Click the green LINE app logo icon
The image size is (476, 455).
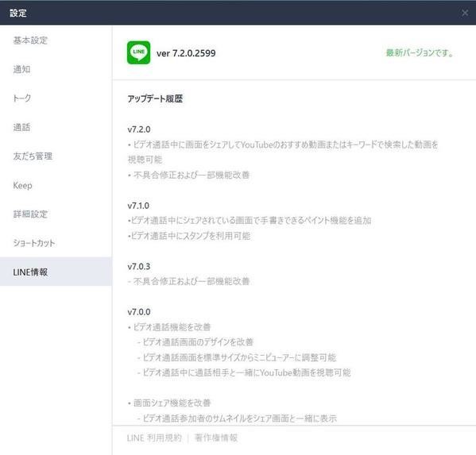point(138,52)
